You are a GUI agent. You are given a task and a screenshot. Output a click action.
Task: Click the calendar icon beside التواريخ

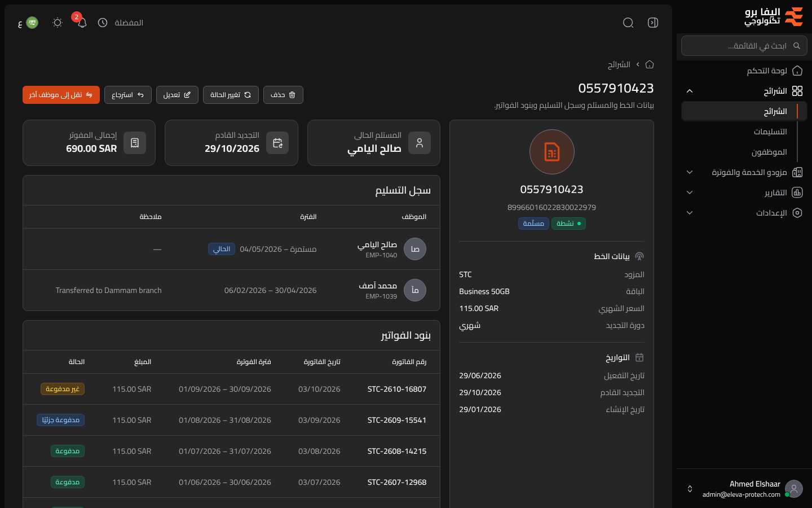point(639,357)
